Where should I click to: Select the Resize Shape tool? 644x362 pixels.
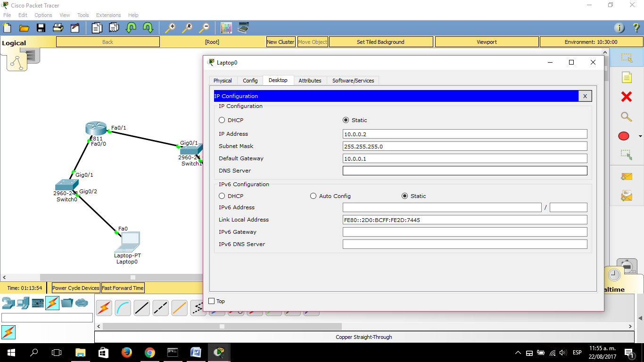[626, 154]
